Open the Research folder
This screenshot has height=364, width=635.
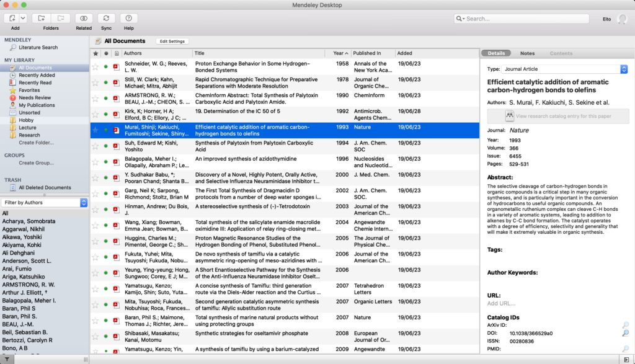click(29, 135)
